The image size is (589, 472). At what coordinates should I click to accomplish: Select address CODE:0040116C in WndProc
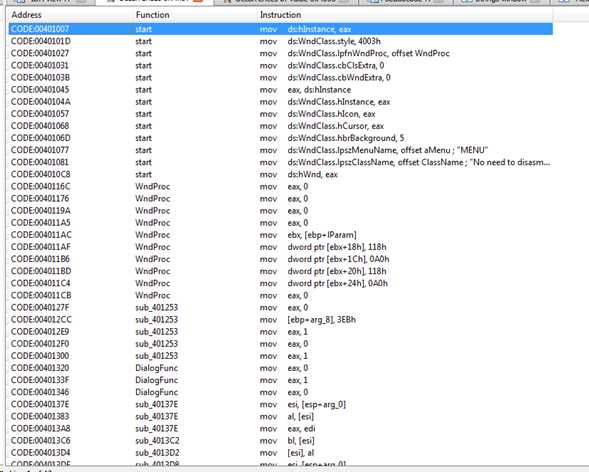tap(40, 186)
